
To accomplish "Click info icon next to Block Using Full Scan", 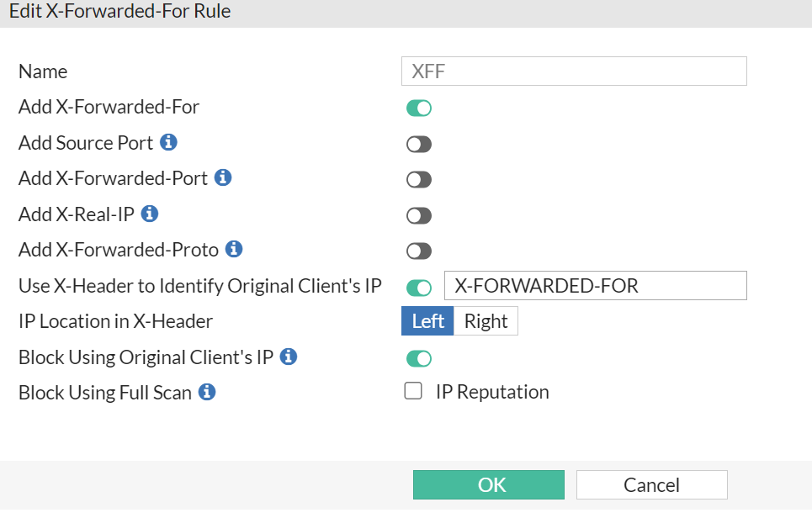I will coord(207,392).
